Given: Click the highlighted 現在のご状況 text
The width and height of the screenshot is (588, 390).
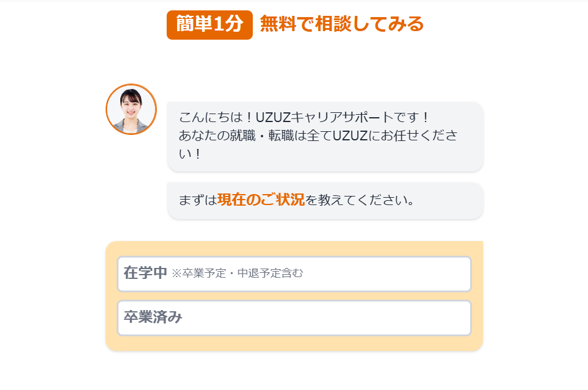Looking at the screenshot, I should (261, 200).
